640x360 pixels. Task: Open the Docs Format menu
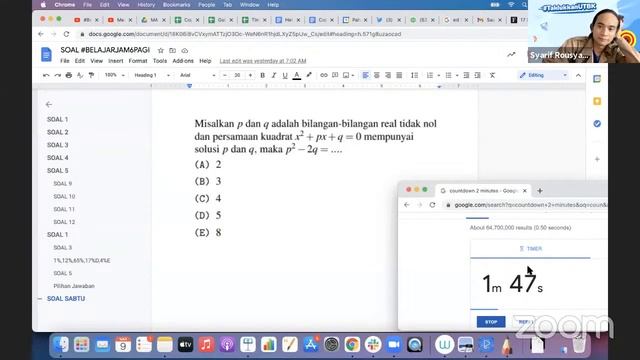point(138,61)
